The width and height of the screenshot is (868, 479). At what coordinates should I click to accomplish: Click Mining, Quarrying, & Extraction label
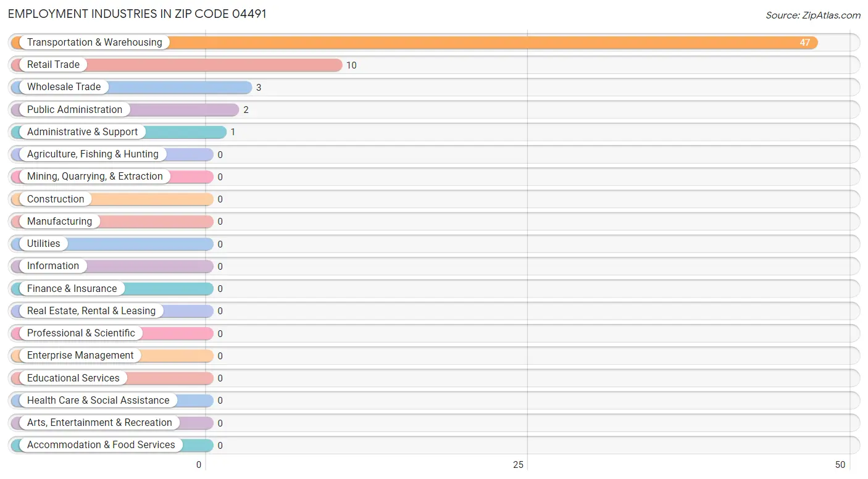coord(95,177)
